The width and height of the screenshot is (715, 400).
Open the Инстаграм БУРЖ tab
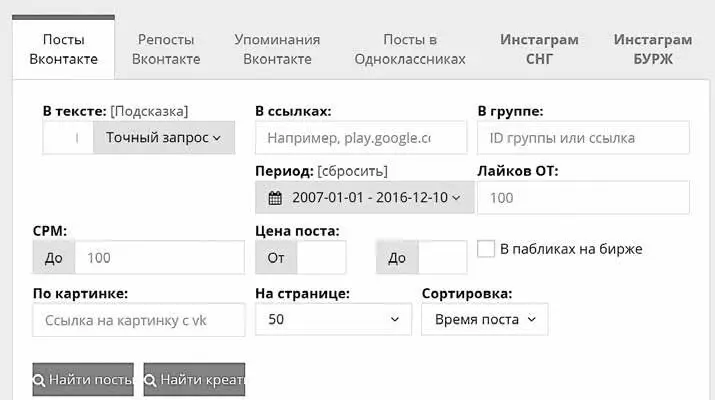[x=653, y=49]
